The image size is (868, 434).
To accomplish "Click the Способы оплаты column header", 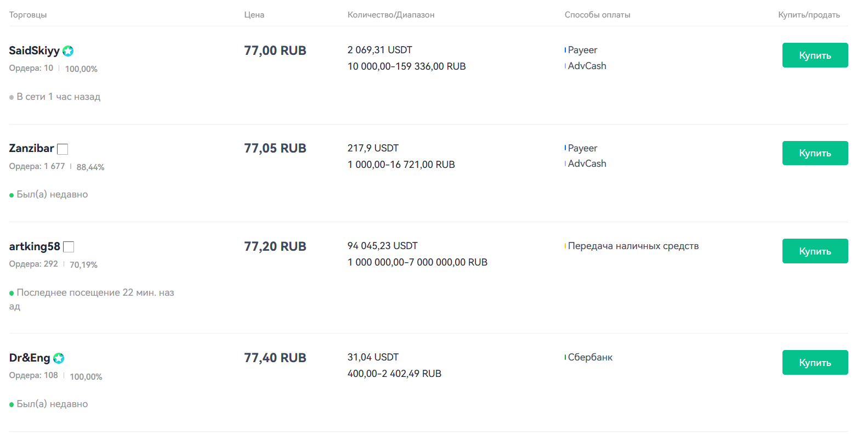I will (x=598, y=15).
